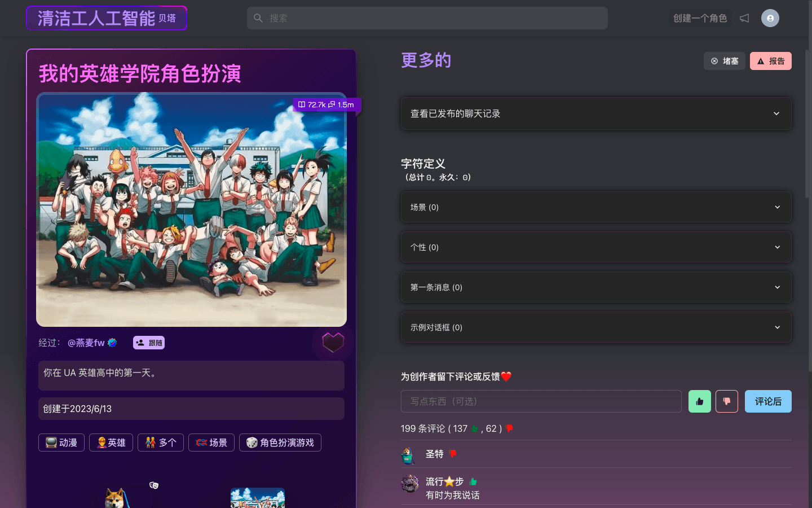
Task: Click the 72.7k 1.5m stats badge
Action: click(326, 104)
